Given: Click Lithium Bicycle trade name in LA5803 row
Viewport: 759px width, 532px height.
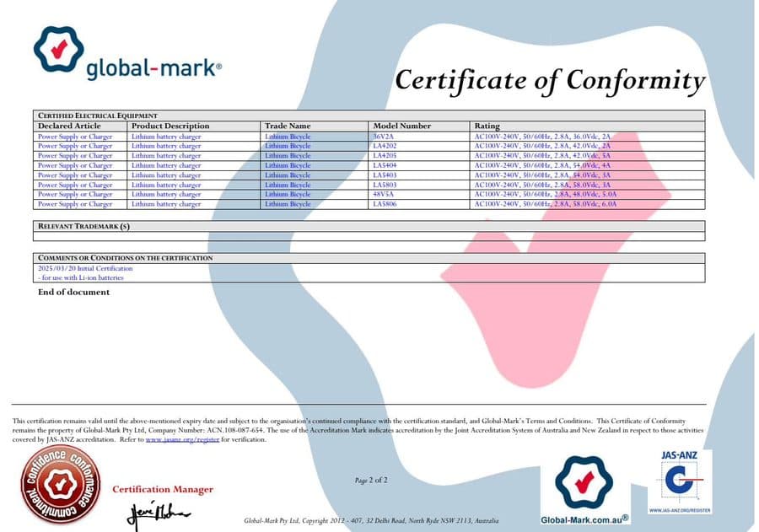Looking at the screenshot, I should click(288, 185).
